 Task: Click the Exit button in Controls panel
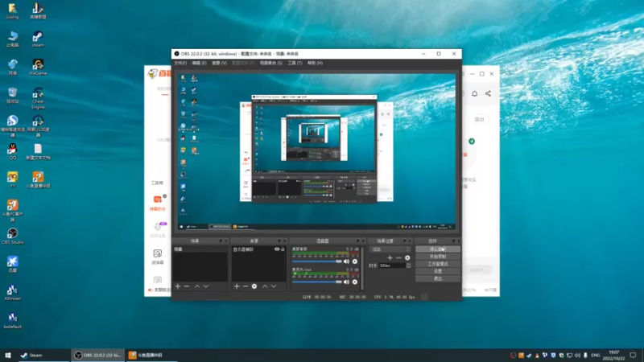tap(438, 278)
